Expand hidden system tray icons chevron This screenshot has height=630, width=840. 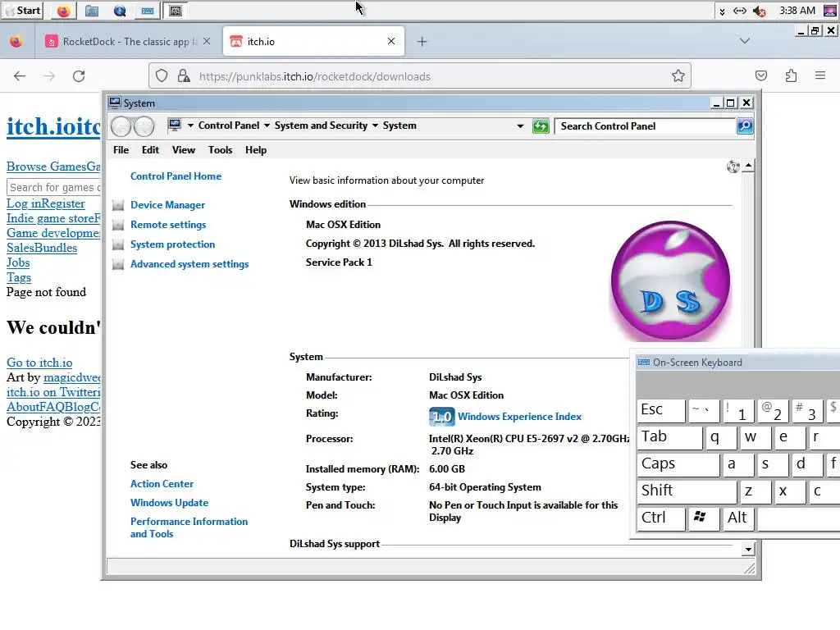point(722,11)
